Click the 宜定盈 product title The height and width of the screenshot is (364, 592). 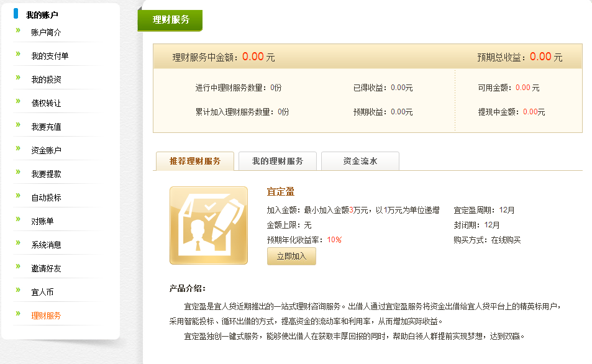[x=280, y=192]
